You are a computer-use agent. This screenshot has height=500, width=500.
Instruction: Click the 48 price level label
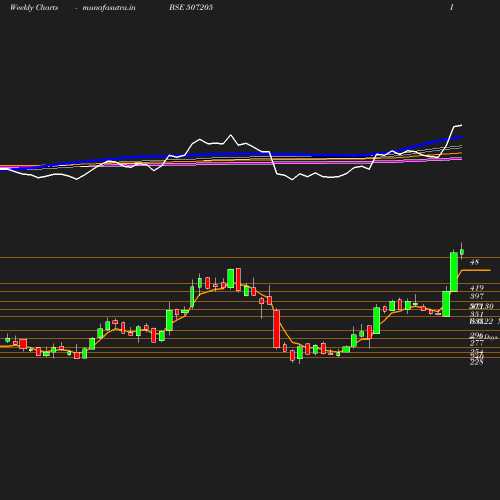(x=474, y=262)
